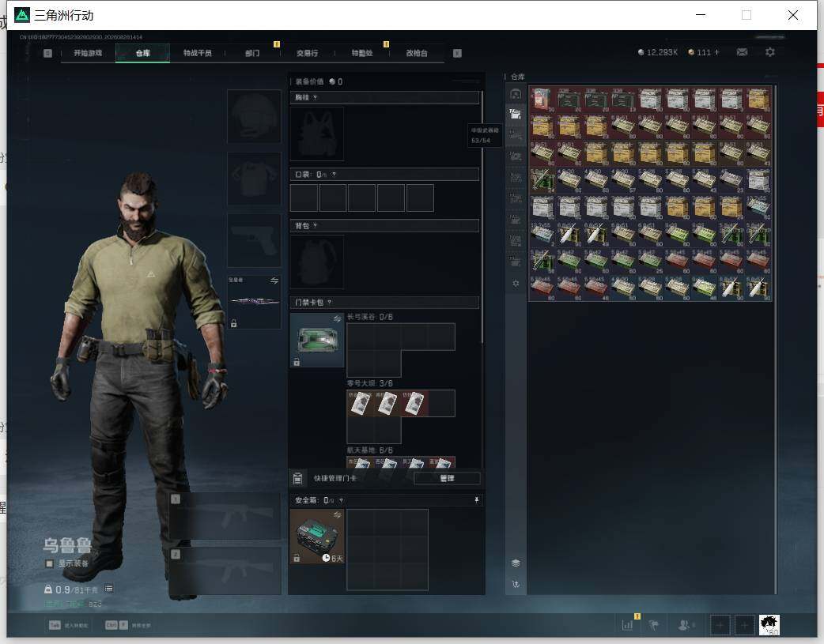Click the 胸挂 help question mark
This screenshot has height=644, width=824.
[315, 98]
